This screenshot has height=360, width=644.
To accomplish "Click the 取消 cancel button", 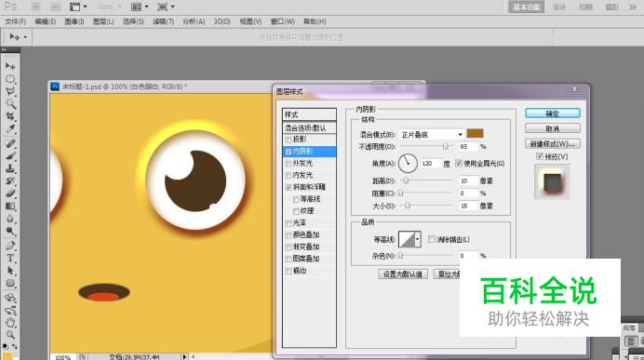I will point(553,128).
